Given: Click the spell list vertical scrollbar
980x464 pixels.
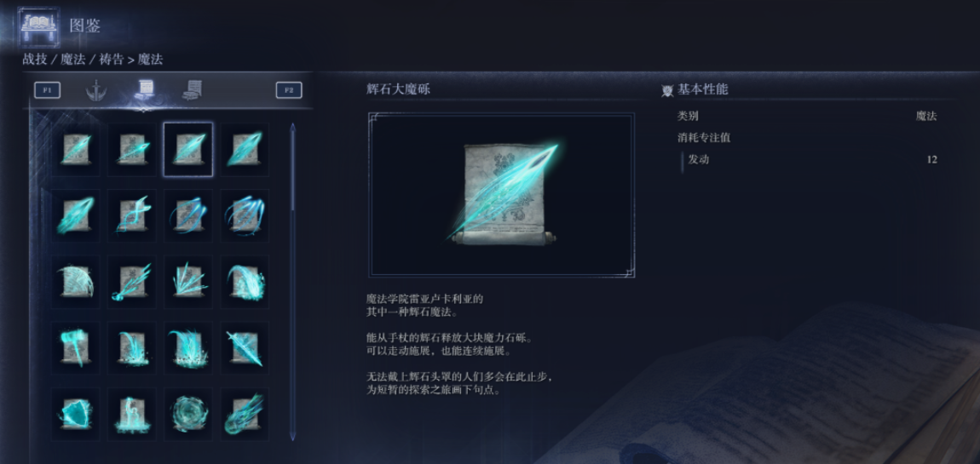Looking at the screenshot, I should point(292,283).
